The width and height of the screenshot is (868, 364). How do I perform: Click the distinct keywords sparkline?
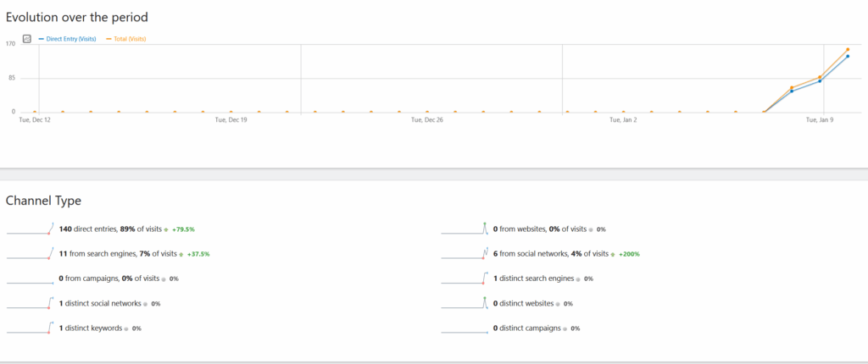pos(30,328)
